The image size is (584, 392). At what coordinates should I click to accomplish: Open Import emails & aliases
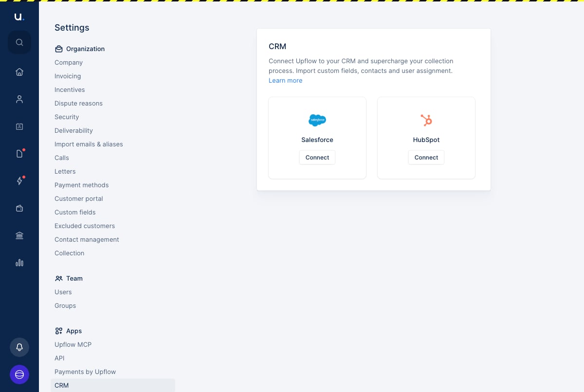[89, 144]
